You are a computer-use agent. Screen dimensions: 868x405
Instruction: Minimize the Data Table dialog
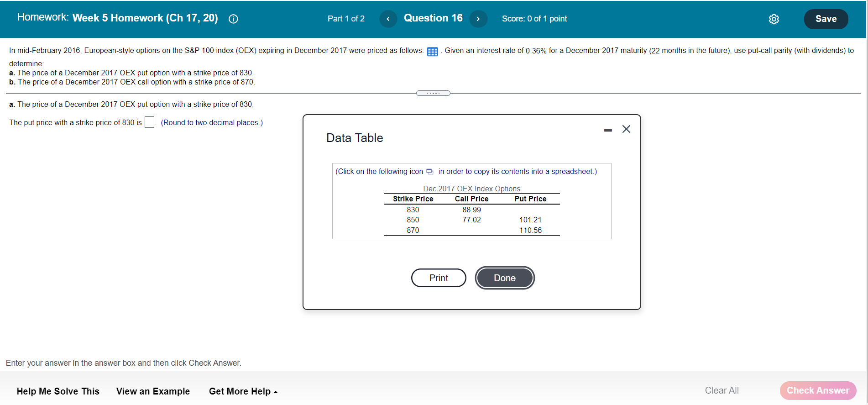(x=608, y=130)
